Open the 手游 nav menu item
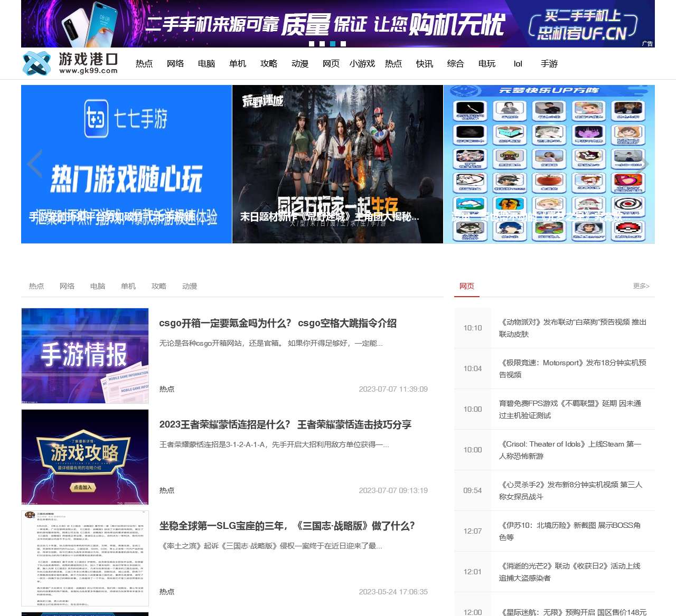 (x=549, y=63)
